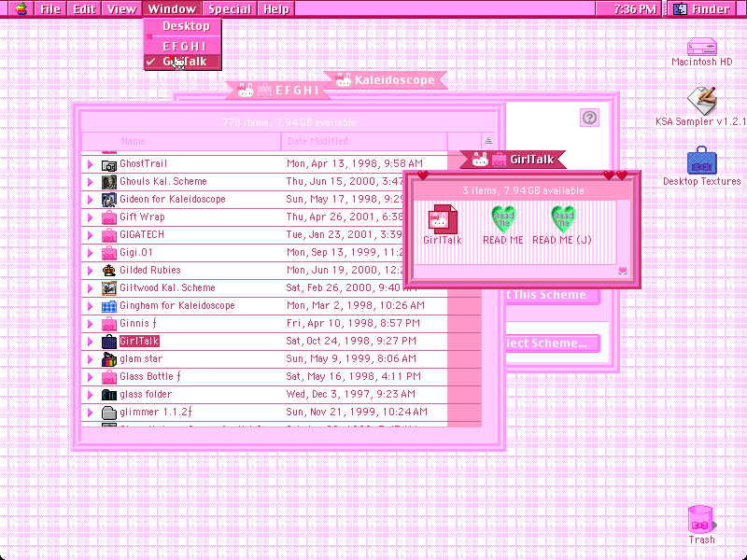Toggle sort order button in list header
The height and width of the screenshot is (560, 747).
pos(487,141)
